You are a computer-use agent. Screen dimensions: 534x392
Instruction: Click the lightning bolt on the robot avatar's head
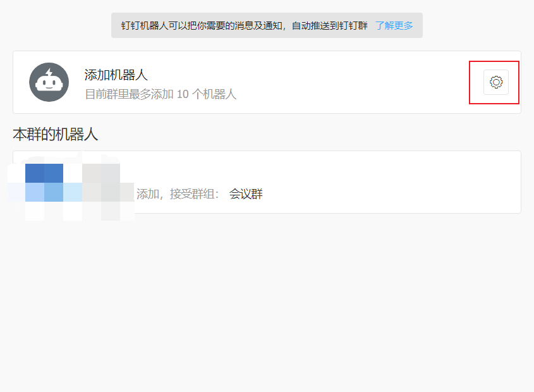49,72
